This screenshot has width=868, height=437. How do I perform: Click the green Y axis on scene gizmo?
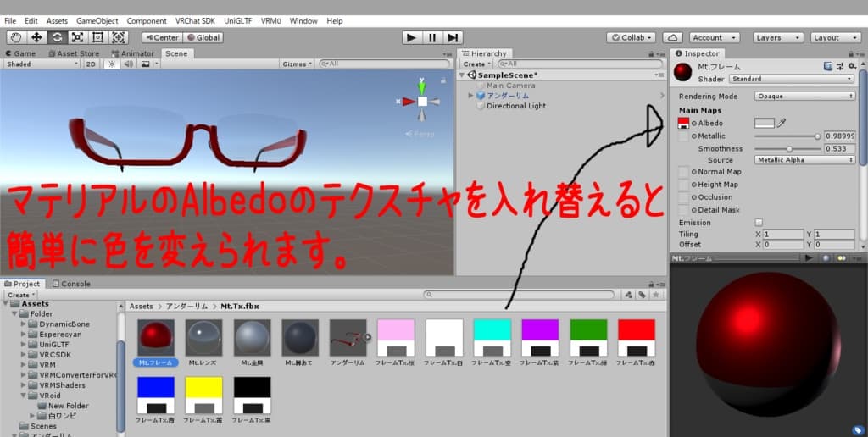(422, 87)
